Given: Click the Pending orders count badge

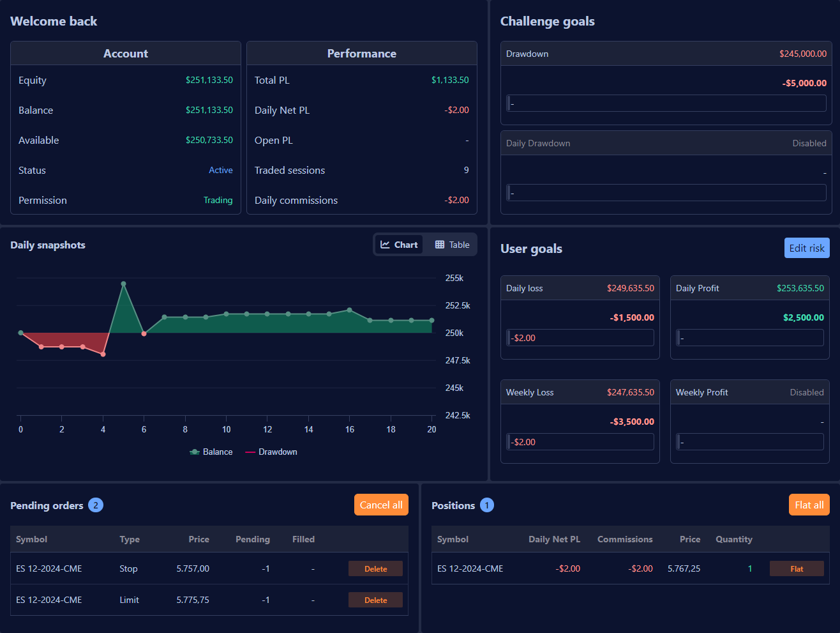Looking at the screenshot, I should click(x=96, y=505).
